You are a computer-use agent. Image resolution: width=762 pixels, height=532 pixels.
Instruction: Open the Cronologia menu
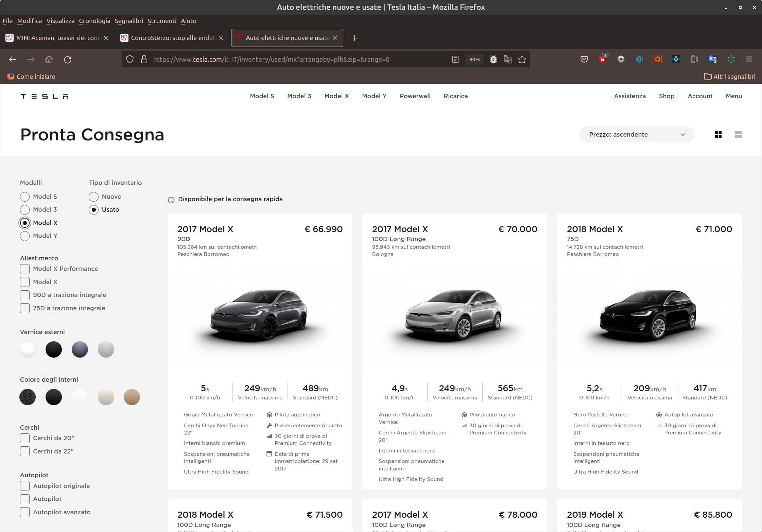(x=94, y=21)
